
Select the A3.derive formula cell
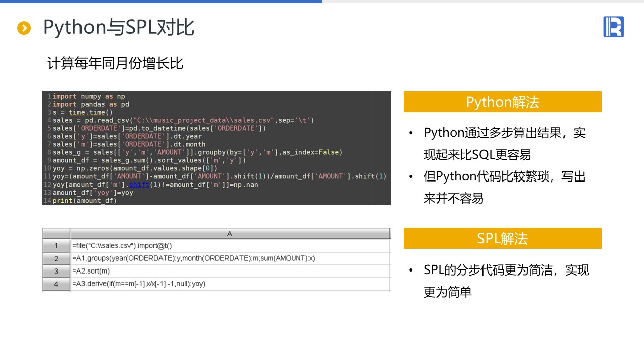pyautogui.click(x=230, y=284)
